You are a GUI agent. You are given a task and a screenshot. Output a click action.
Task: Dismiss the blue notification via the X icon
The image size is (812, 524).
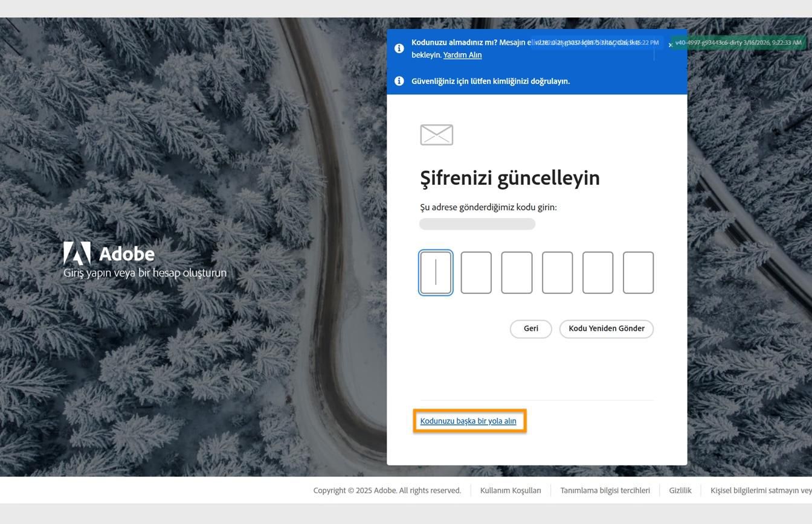click(x=670, y=45)
